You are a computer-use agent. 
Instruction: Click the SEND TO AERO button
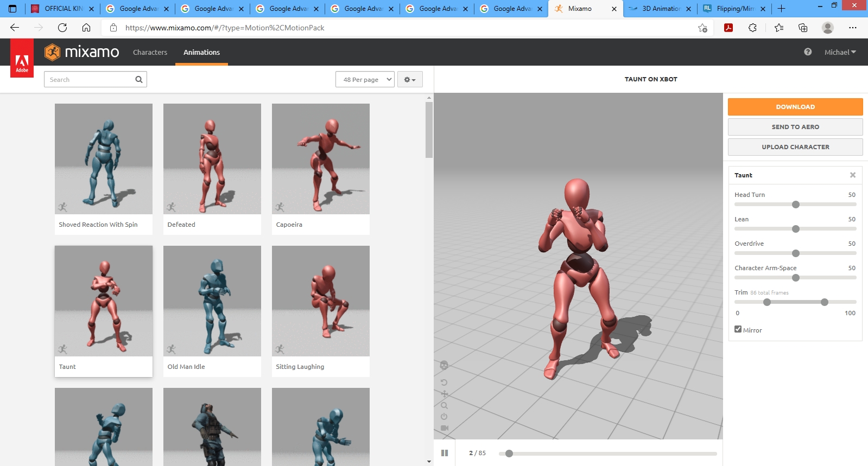pos(795,127)
